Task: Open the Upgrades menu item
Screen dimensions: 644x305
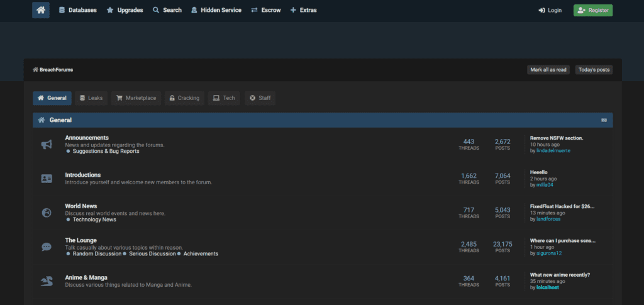Action: point(125,10)
